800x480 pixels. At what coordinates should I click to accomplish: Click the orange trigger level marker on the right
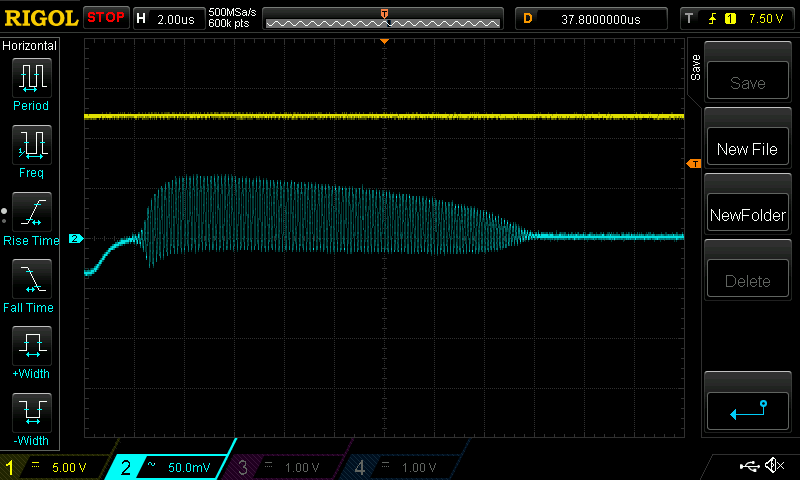pos(694,164)
